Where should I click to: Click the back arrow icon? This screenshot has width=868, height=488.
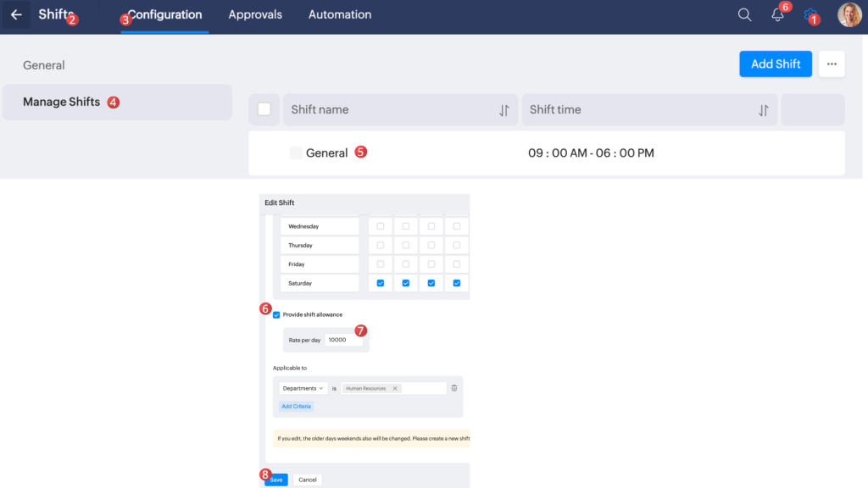pyautogui.click(x=16, y=15)
